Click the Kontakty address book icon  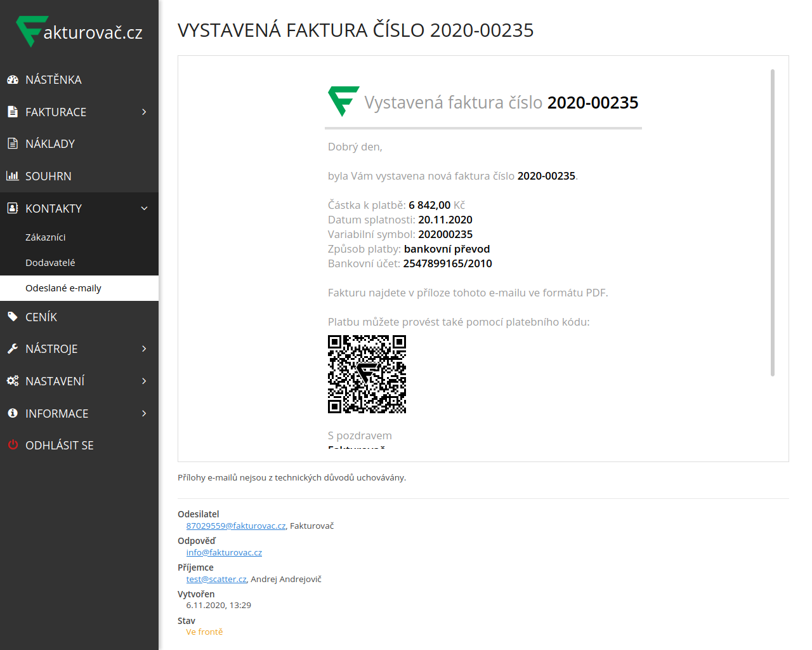point(13,208)
